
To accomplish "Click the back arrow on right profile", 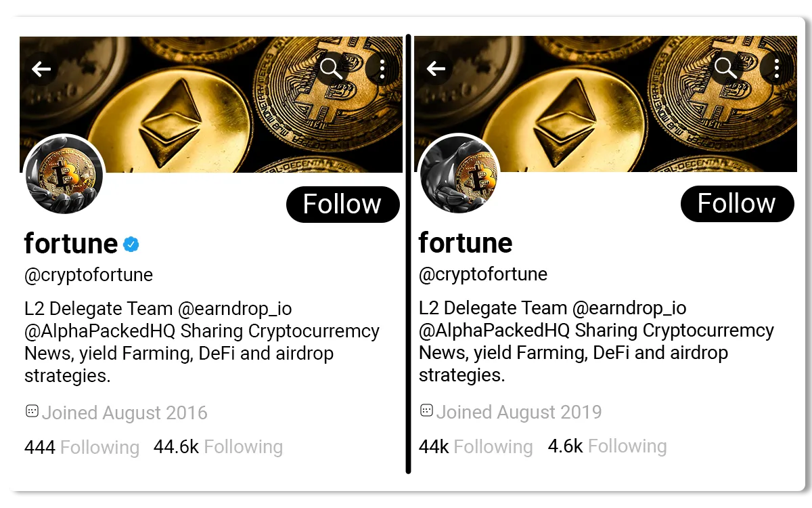I will pyautogui.click(x=436, y=68).
